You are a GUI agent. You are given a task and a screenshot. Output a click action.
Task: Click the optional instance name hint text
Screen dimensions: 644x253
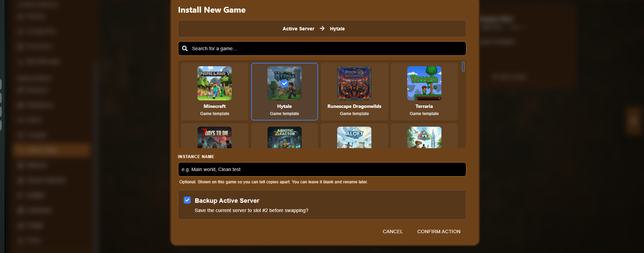273,182
